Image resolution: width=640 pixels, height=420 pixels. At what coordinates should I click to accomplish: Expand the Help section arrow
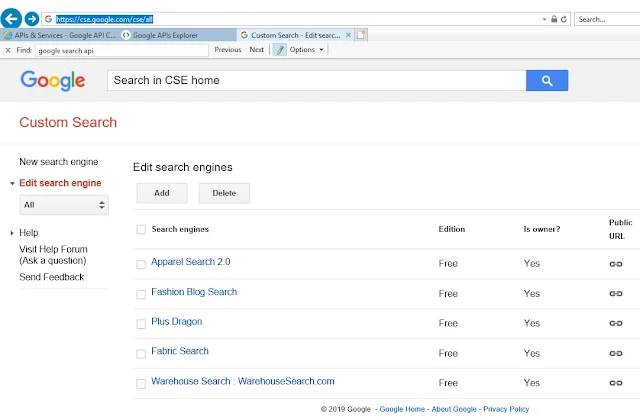[x=12, y=233]
